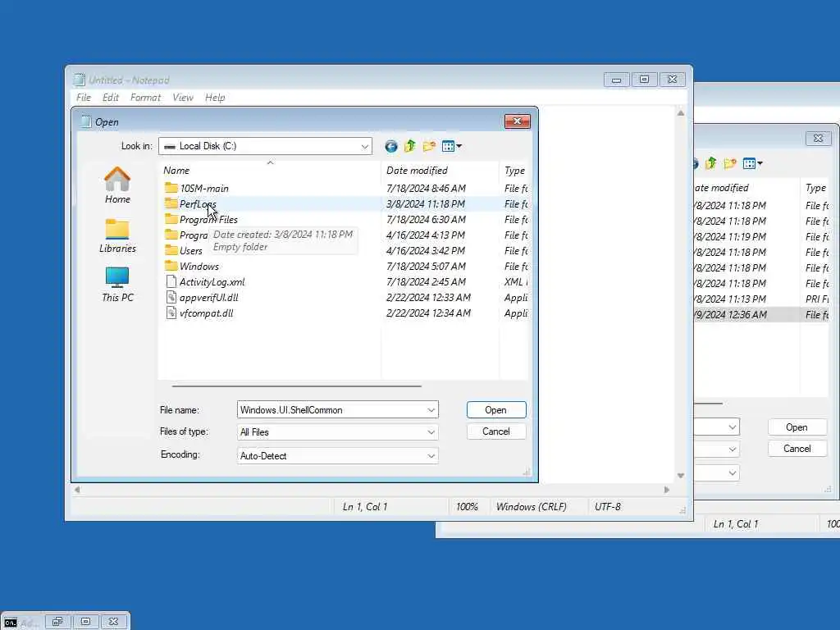Image resolution: width=840 pixels, height=630 pixels.
Task: Click the Home icon in the places bar
Action: 117,185
